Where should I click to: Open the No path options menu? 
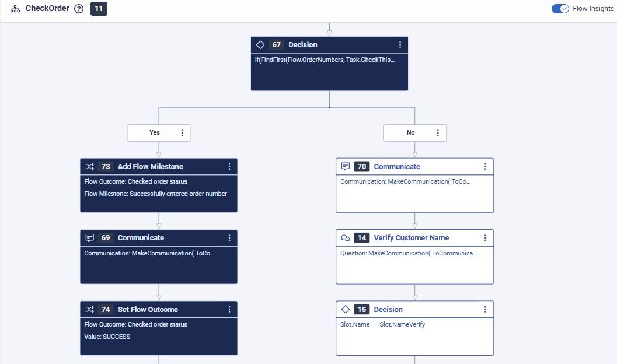pyautogui.click(x=438, y=133)
